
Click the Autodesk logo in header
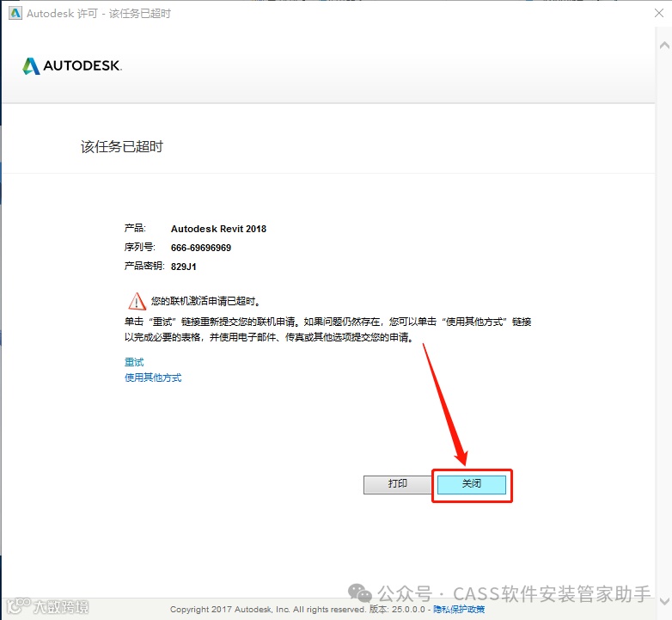tap(72, 65)
